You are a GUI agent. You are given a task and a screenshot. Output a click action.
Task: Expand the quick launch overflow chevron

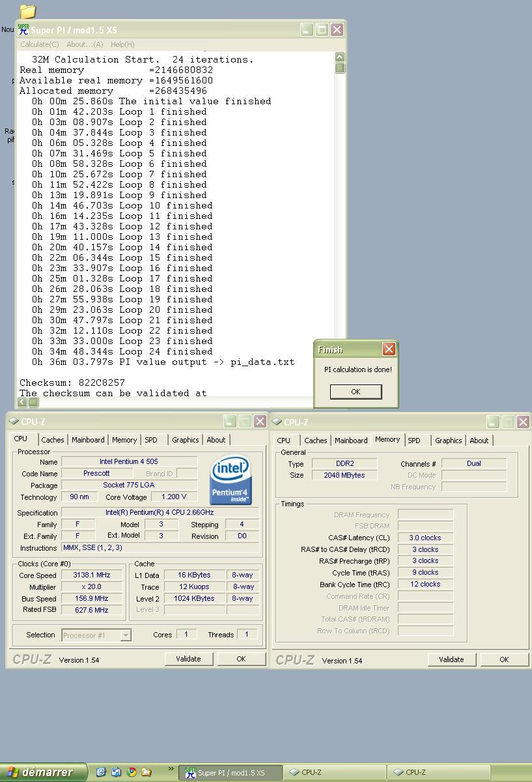[171, 770]
